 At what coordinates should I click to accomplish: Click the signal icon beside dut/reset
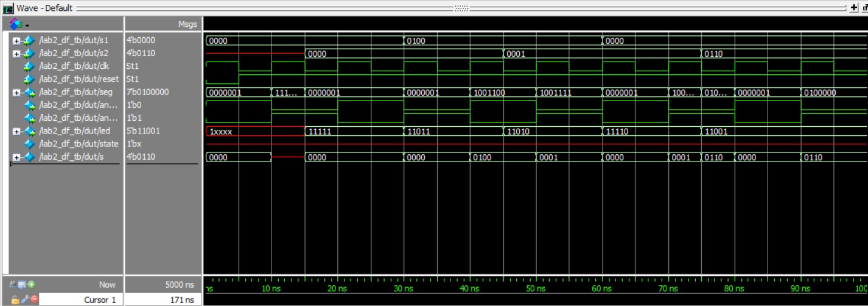(x=29, y=79)
